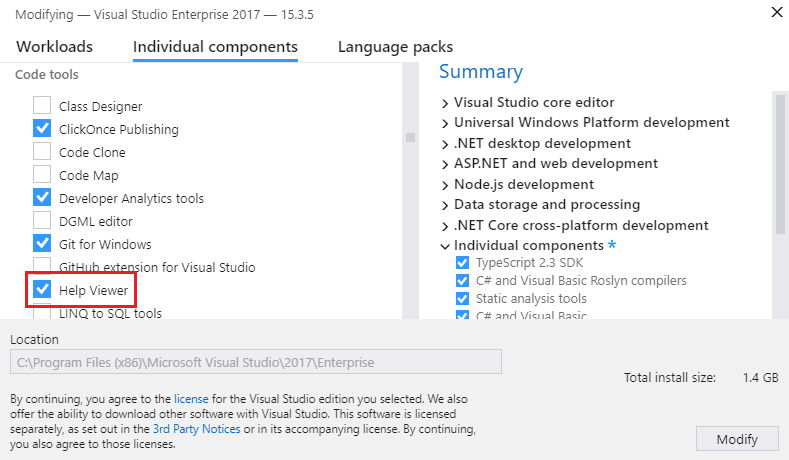The width and height of the screenshot is (789, 460).
Task: Click the Summary heading
Action: pyautogui.click(x=481, y=71)
